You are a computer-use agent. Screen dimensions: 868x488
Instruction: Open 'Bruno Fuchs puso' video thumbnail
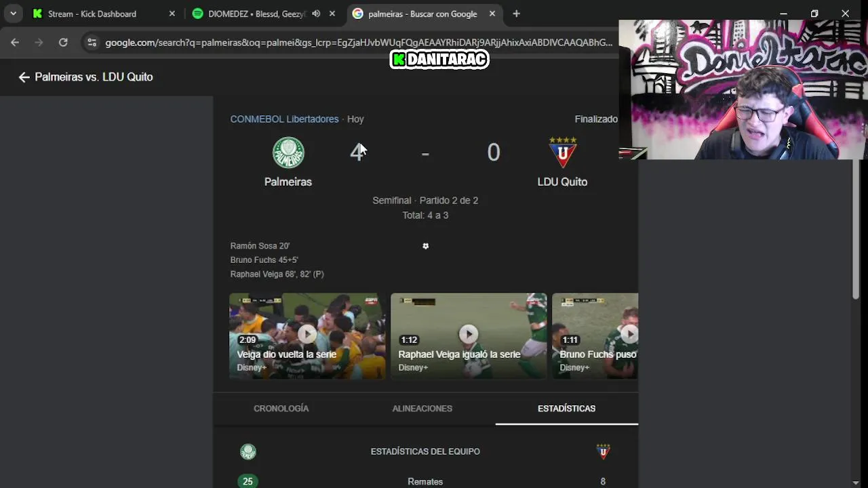595,335
